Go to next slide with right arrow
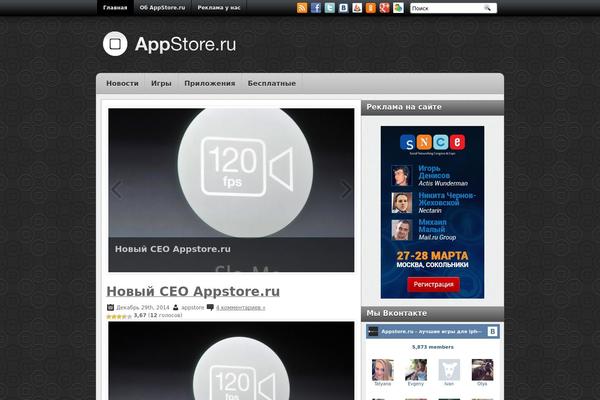 pyautogui.click(x=346, y=189)
